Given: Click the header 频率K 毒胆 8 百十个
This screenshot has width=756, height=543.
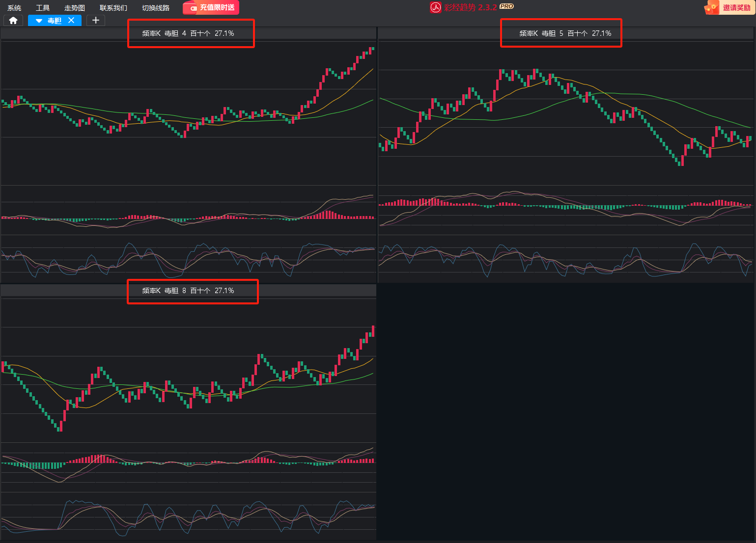Looking at the screenshot, I should [188, 291].
